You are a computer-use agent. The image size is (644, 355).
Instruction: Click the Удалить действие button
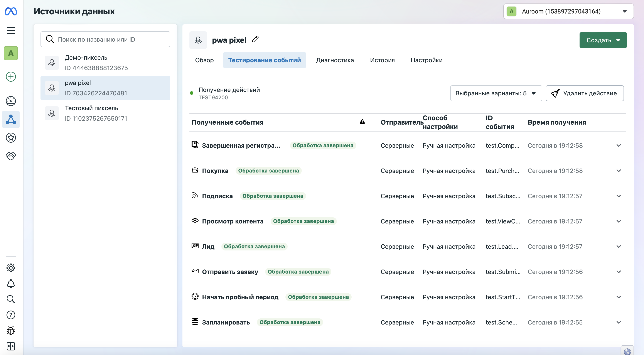tap(585, 93)
